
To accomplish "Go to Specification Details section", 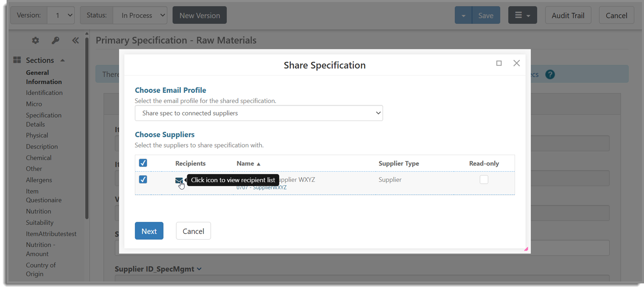I will [x=44, y=119].
